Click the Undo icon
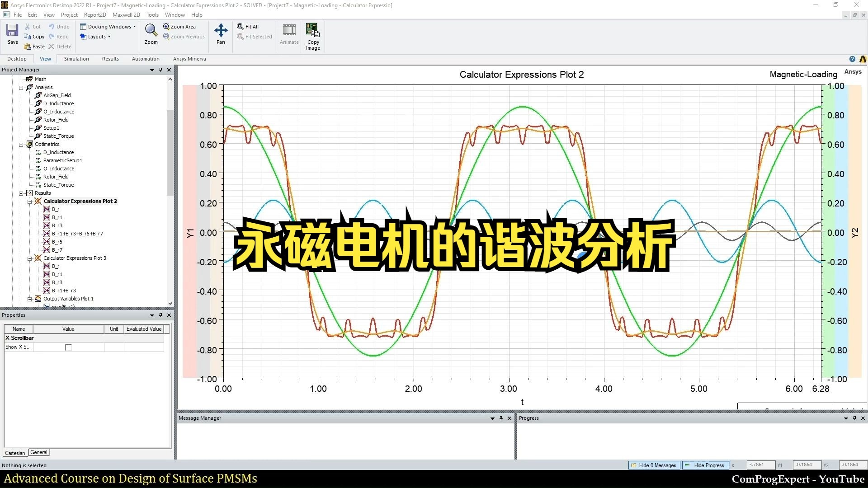 (59, 26)
